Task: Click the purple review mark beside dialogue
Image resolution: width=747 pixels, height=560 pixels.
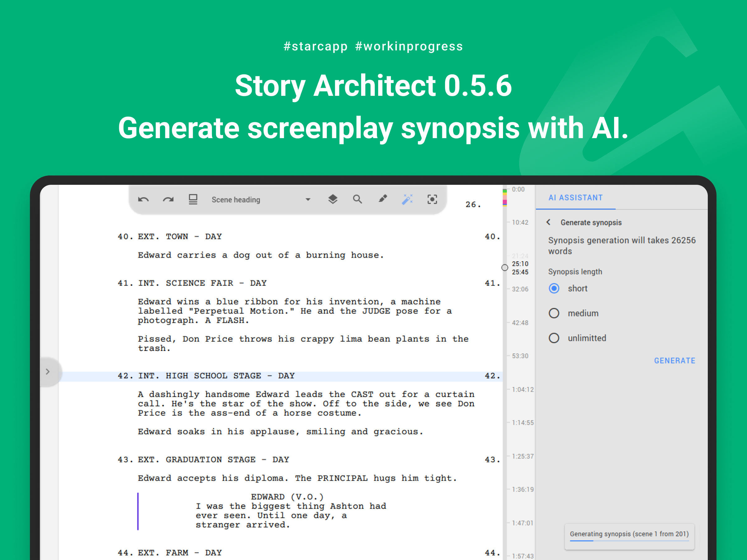Action: click(138, 511)
